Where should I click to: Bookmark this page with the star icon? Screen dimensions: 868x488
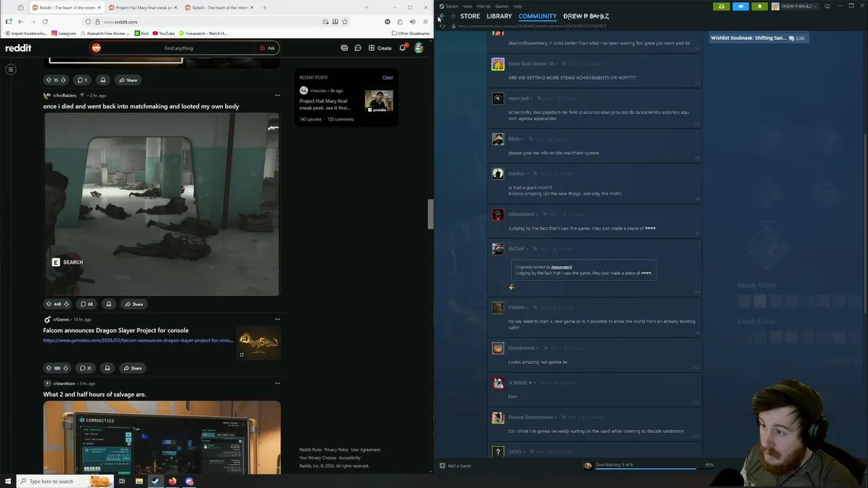pos(344,22)
